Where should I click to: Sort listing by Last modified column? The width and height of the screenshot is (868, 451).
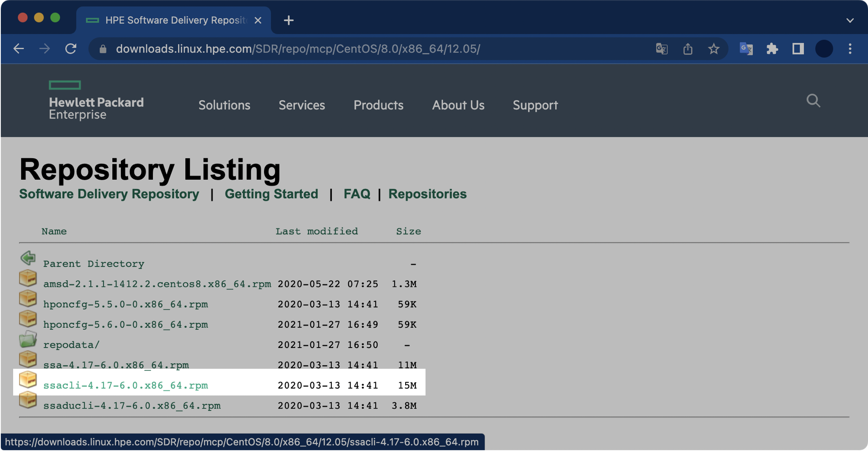click(316, 231)
